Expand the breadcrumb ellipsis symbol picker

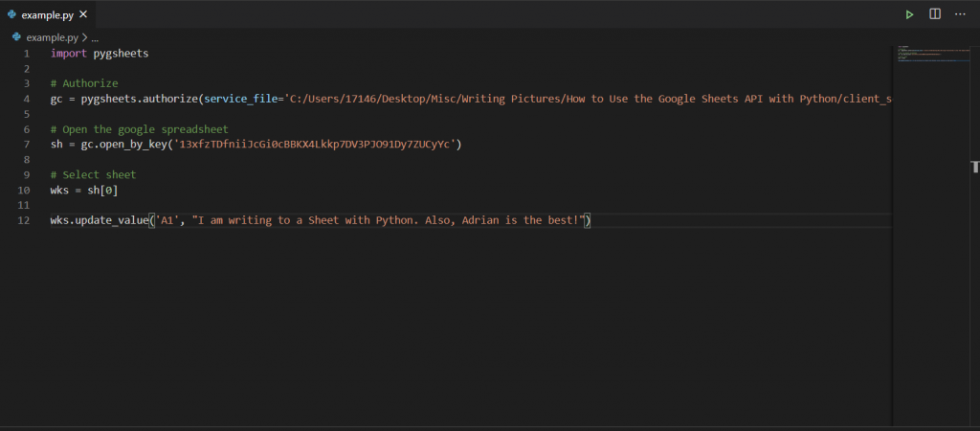95,37
